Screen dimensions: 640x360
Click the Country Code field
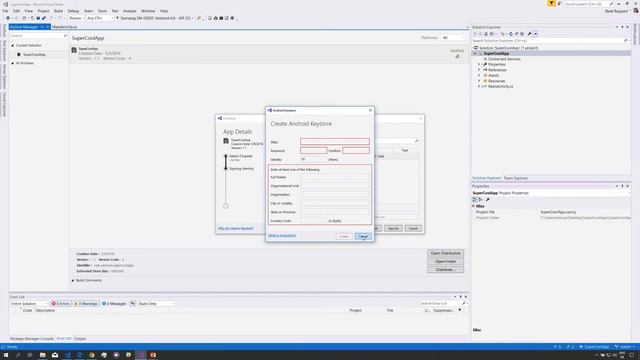313,221
